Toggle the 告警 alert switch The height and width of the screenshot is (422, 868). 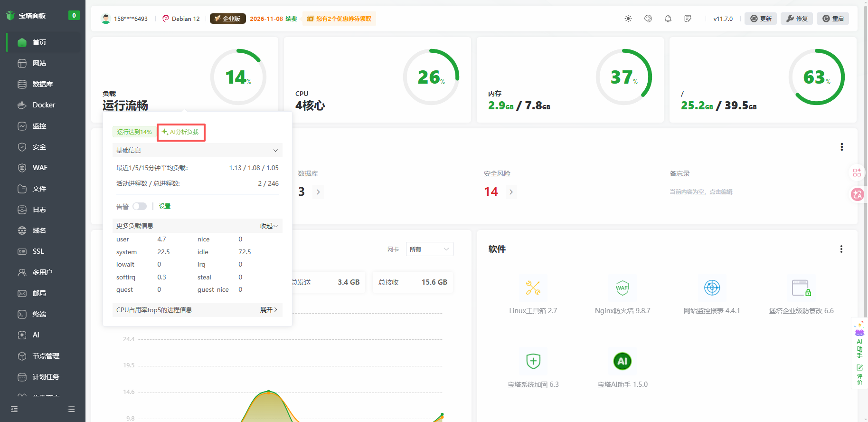point(140,206)
